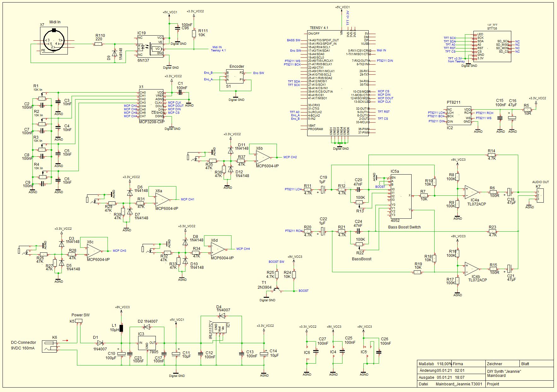Select the TL072ACP op-amp IC4a triangle
The height and width of the screenshot is (392, 557).
[472, 192]
